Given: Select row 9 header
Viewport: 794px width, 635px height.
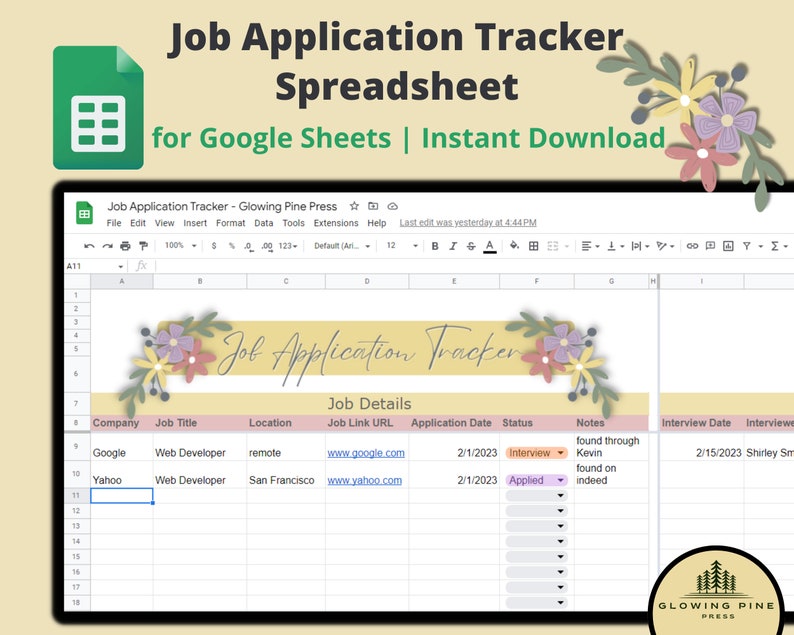Looking at the screenshot, I should [77, 446].
